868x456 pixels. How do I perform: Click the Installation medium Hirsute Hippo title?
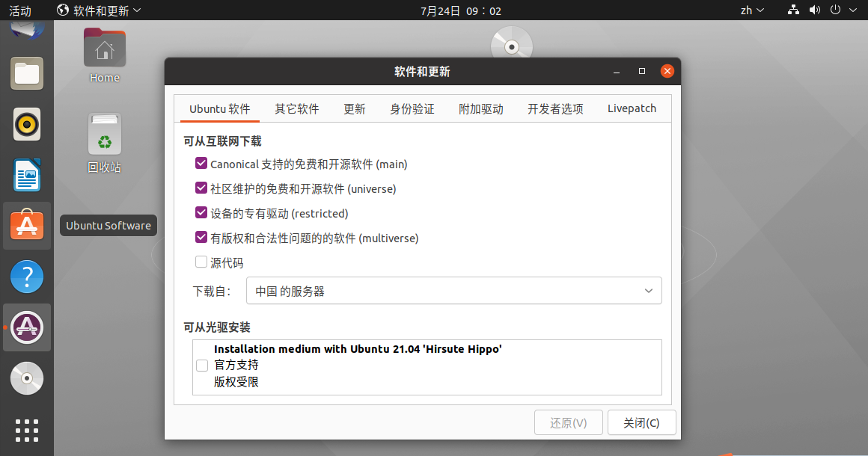(358, 349)
